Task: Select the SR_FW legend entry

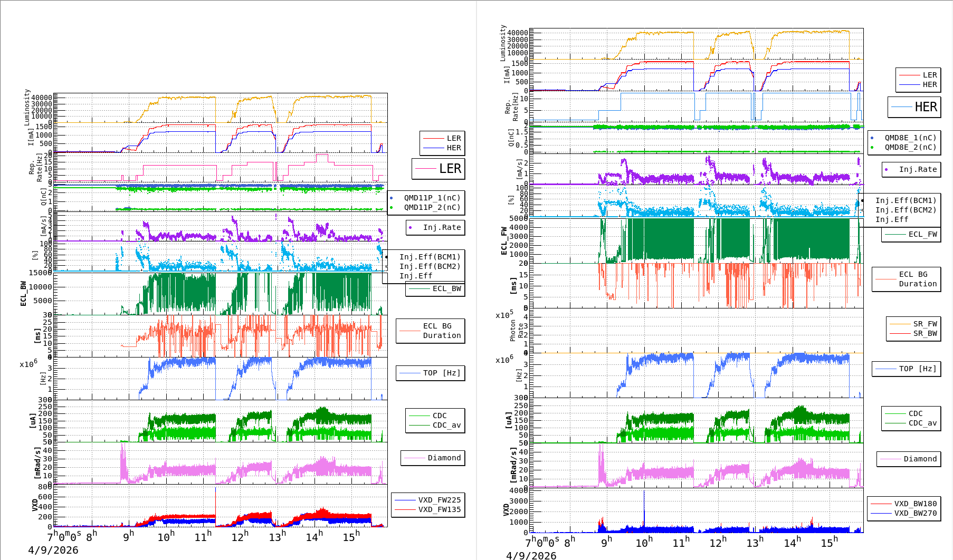Action: point(925,324)
